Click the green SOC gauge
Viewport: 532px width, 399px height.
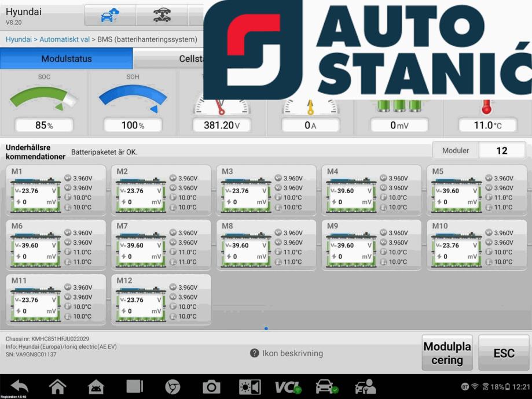point(44,99)
